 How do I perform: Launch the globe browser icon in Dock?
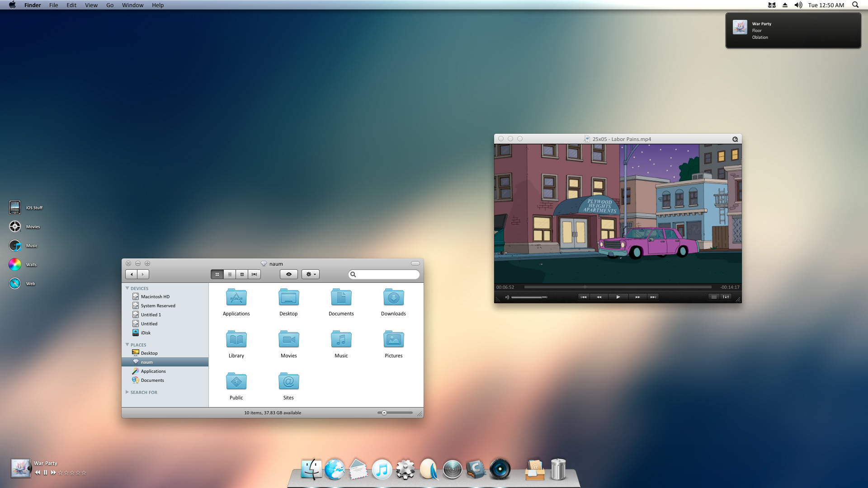tap(335, 469)
